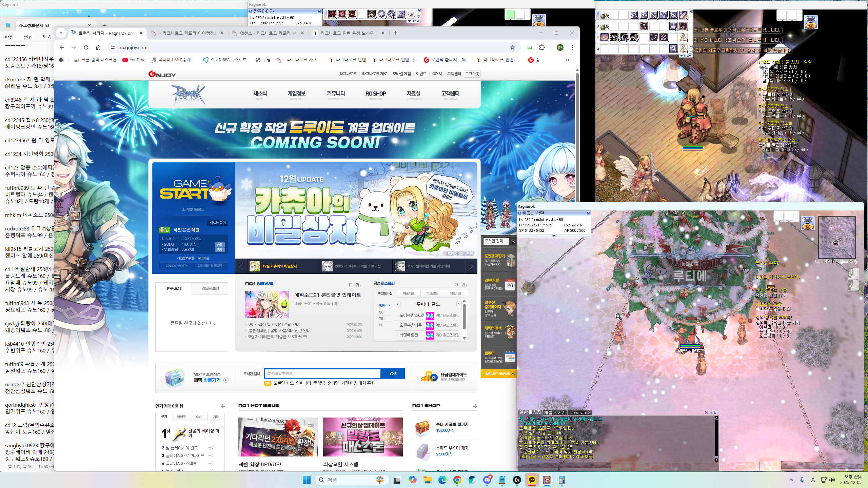
Task: Toggle the SMART VIEWER side panel
Action: coord(498,373)
